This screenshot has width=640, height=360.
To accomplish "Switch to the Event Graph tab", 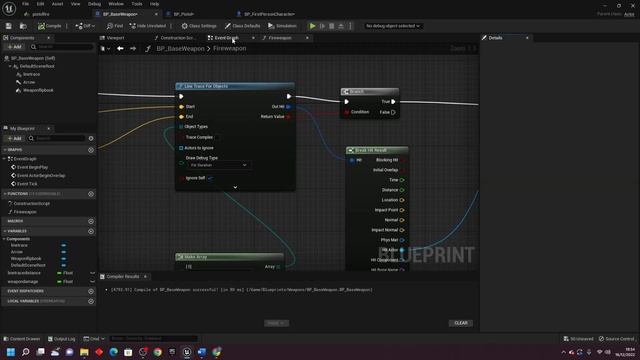I will [227, 38].
